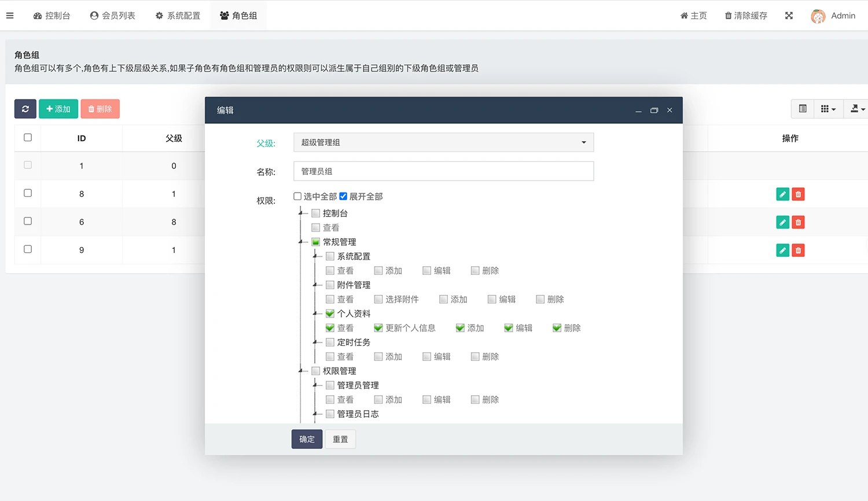Uncheck the 展开全部 expand-all checkbox
The height and width of the screenshot is (501, 868).
coord(343,196)
